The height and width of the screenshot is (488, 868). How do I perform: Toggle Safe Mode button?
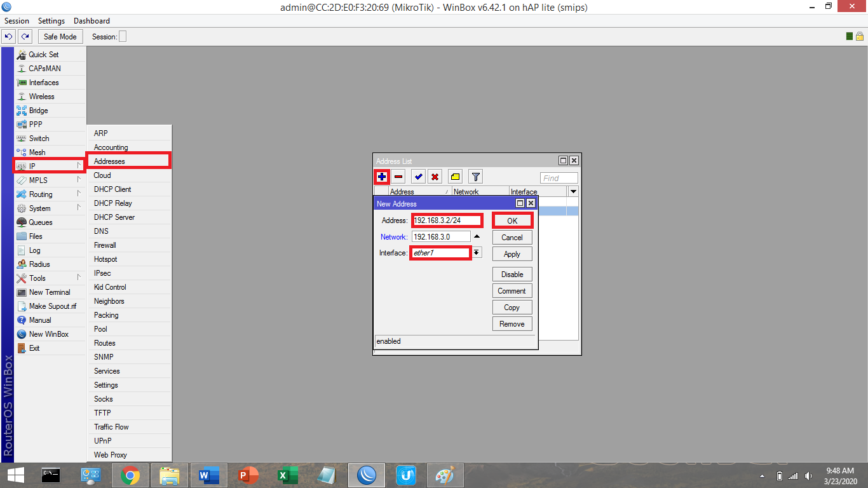click(60, 37)
